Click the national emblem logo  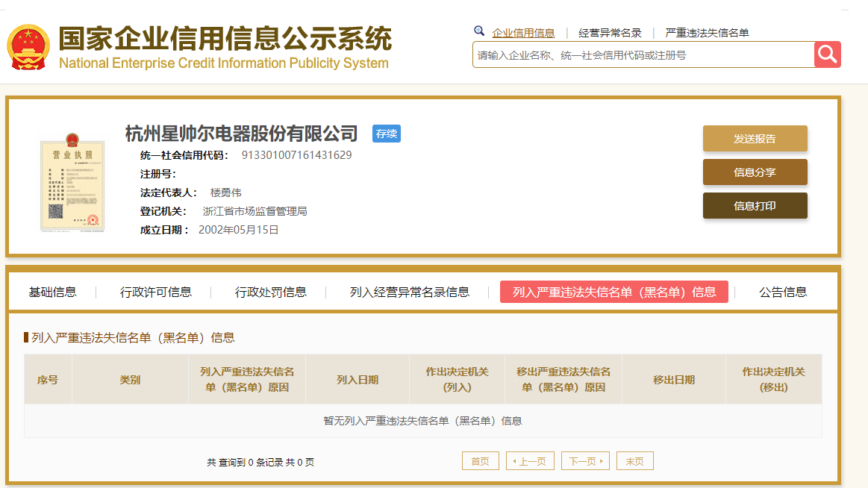(28, 47)
